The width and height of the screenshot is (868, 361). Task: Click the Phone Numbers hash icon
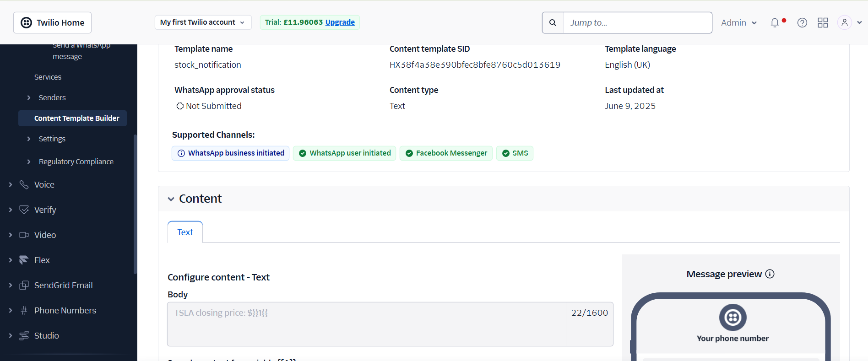24,310
